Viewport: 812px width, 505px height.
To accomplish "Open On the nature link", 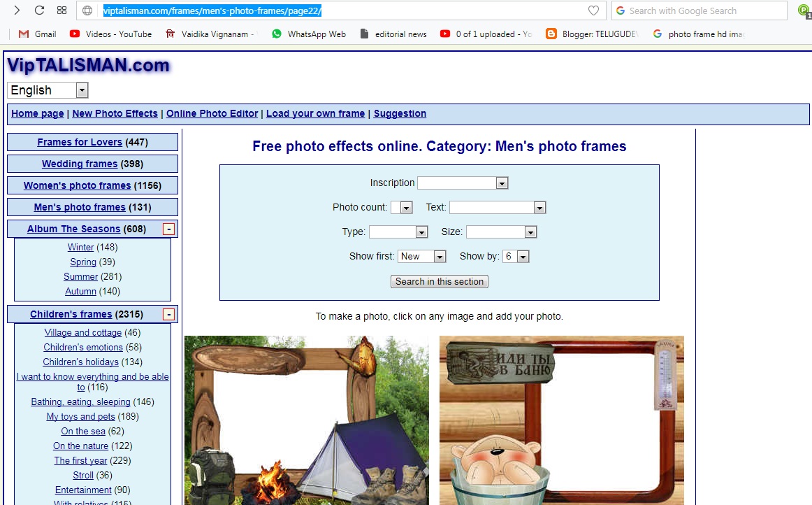I will (81, 446).
